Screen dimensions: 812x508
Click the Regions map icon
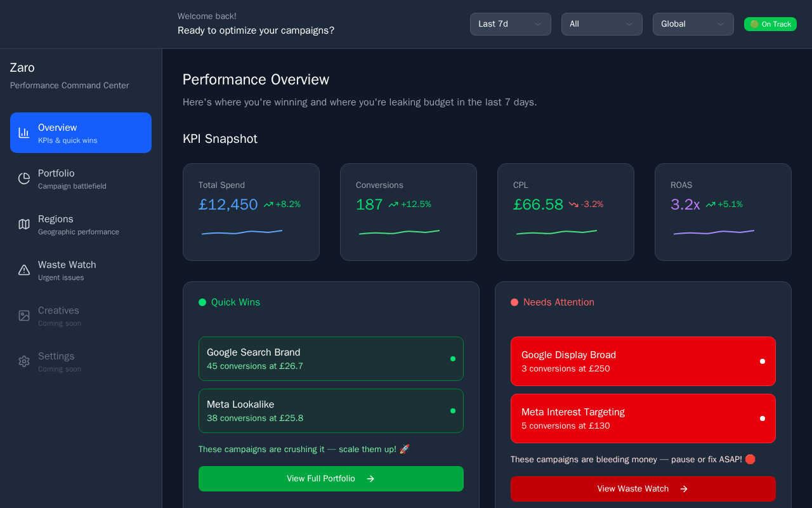[x=24, y=224]
